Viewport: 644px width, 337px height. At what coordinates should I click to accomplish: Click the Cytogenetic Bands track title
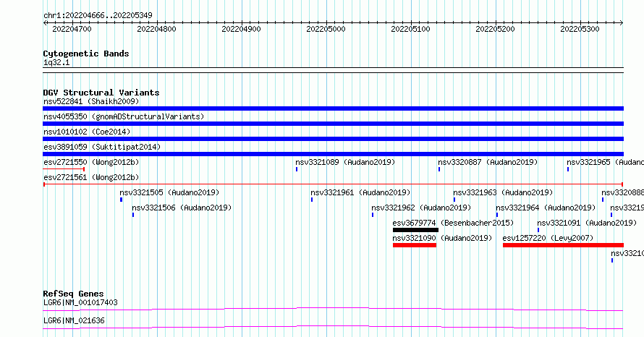[x=86, y=54]
